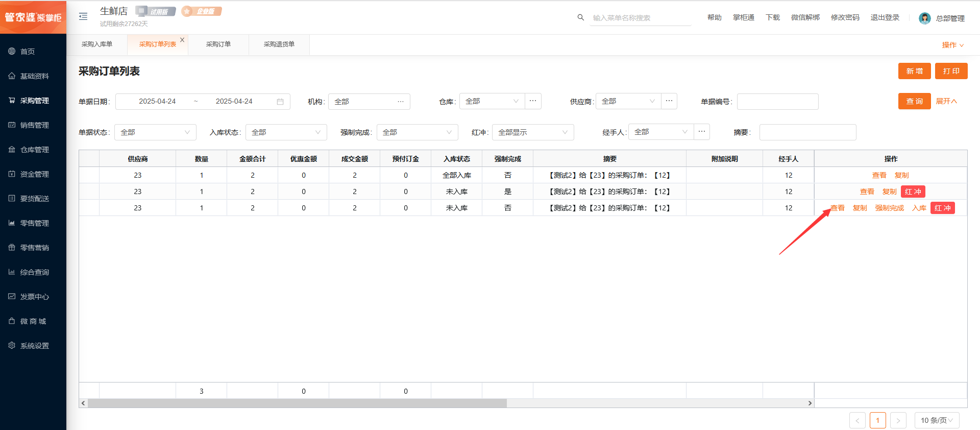Click 强制完成 link in third row
980x430 pixels.
tap(889, 208)
